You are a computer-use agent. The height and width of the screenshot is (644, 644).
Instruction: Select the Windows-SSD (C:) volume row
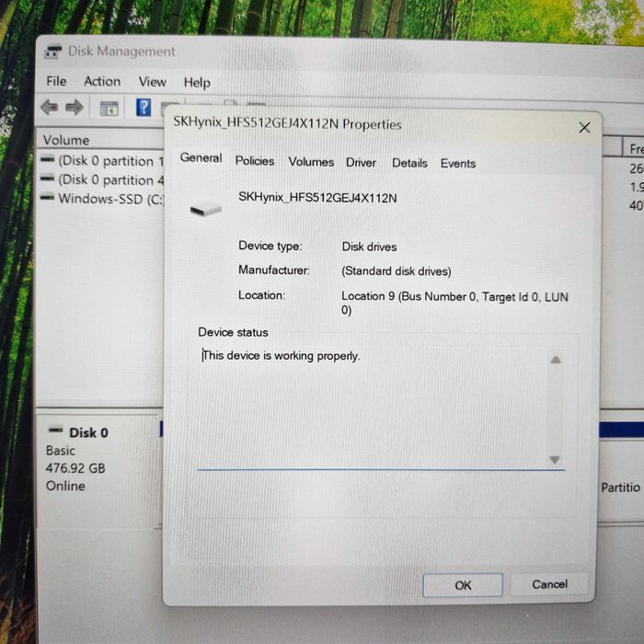pos(101,199)
